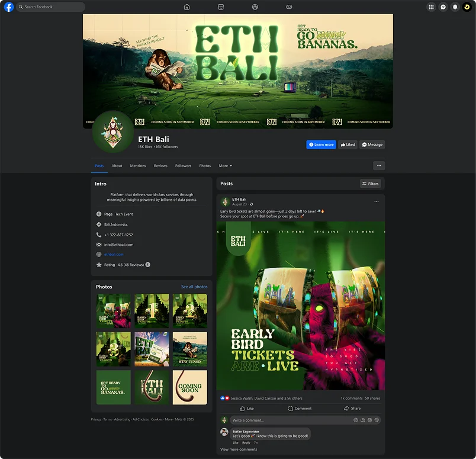The width and height of the screenshot is (476, 459).
Task: Open Messenger from the top bar
Action: (443, 7)
